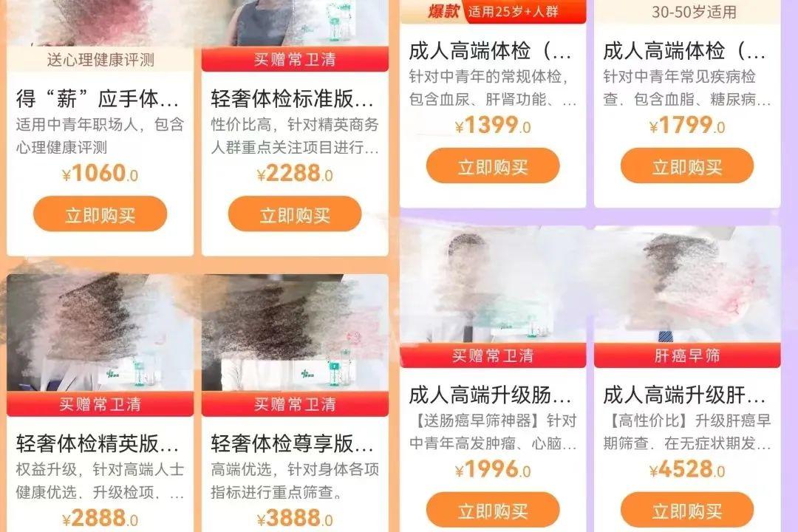Open the 肝癌早筛 product image
This screenshot has width=798, height=532.
click(x=687, y=284)
